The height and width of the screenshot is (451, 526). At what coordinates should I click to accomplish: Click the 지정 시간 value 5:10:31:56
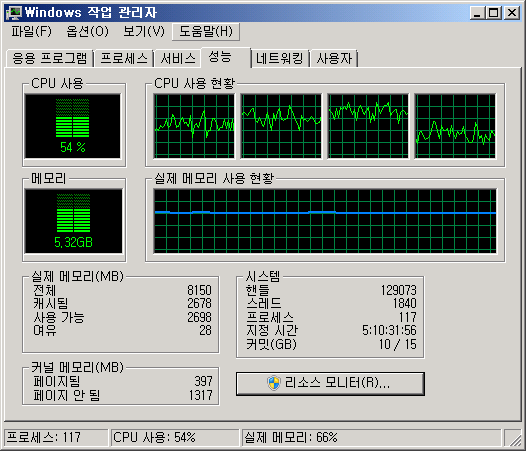389,331
